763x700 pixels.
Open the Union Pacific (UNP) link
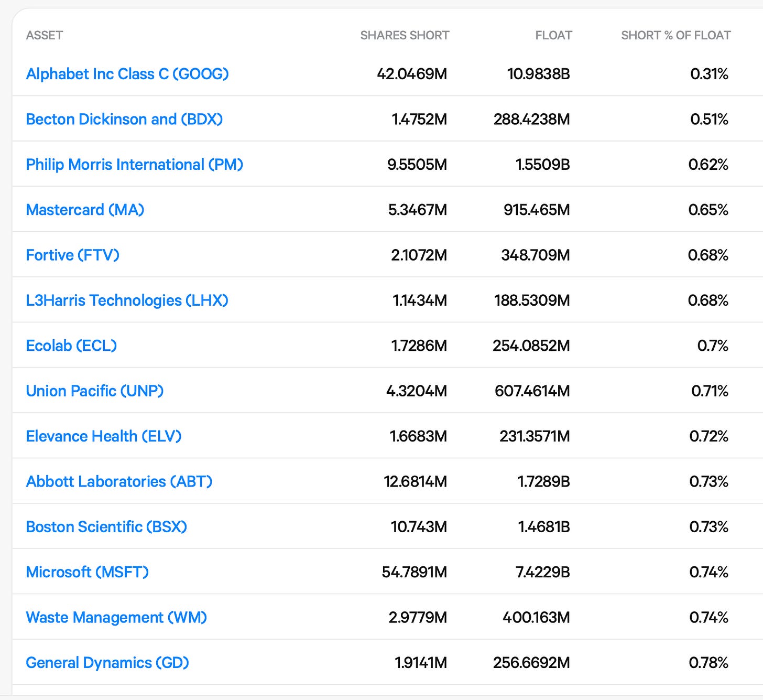tap(95, 391)
